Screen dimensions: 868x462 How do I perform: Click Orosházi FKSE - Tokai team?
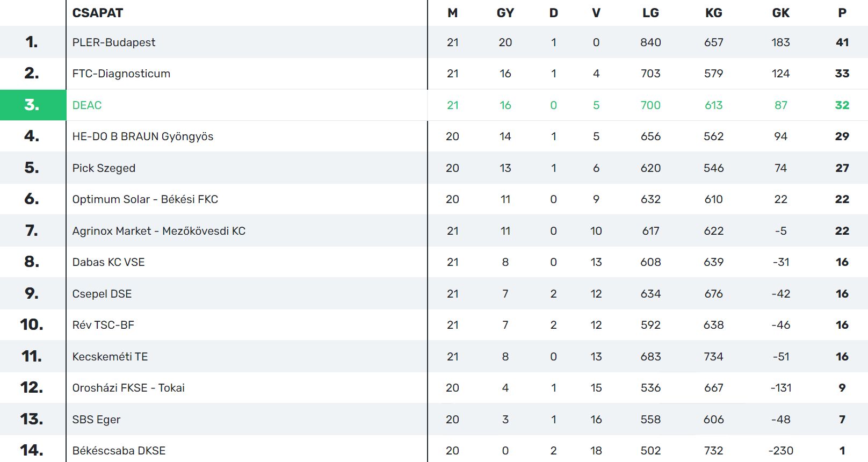pyautogui.click(x=128, y=388)
